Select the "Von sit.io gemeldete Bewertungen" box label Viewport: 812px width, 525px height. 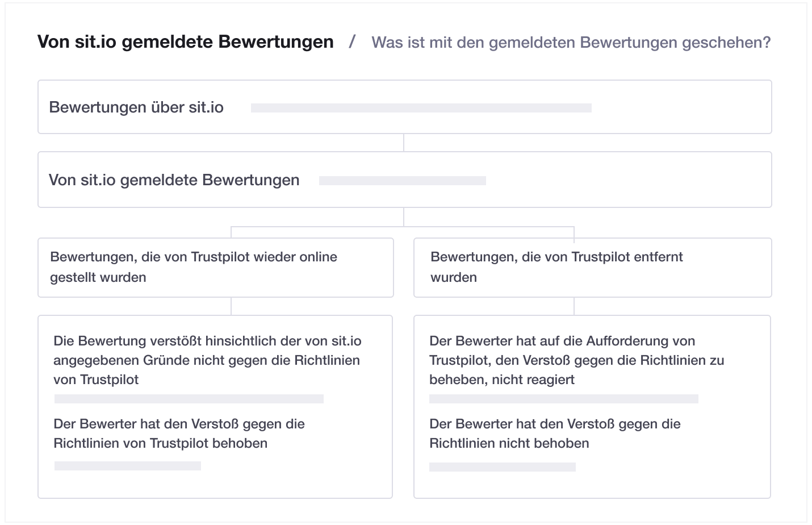pos(174,180)
